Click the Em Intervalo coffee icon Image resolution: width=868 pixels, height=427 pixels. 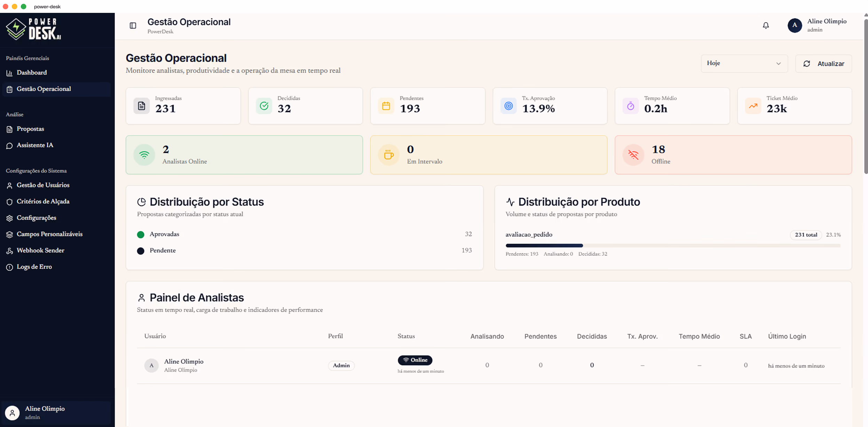389,155
